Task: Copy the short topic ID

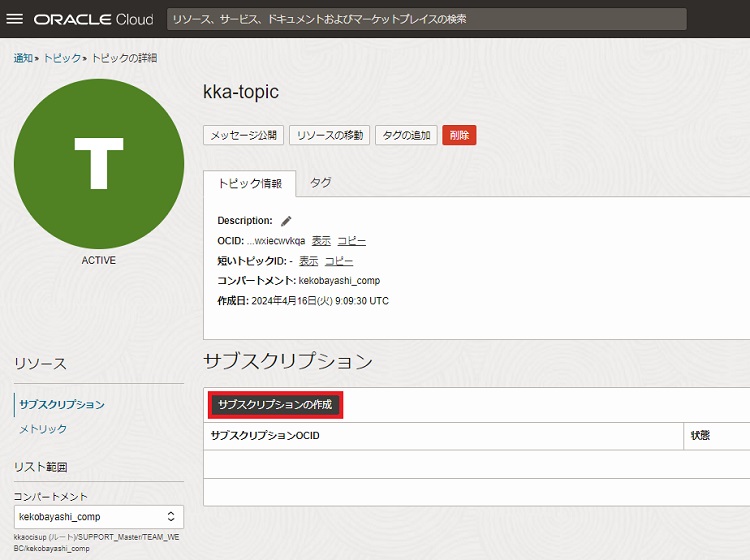Action: 339,261
